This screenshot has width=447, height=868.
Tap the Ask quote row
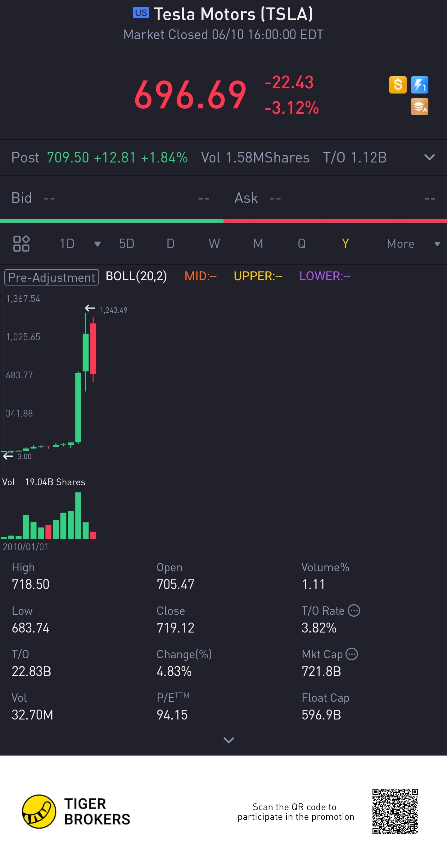(334, 198)
